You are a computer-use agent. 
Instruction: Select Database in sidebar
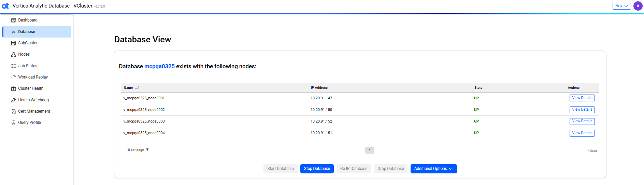pos(37,32)
